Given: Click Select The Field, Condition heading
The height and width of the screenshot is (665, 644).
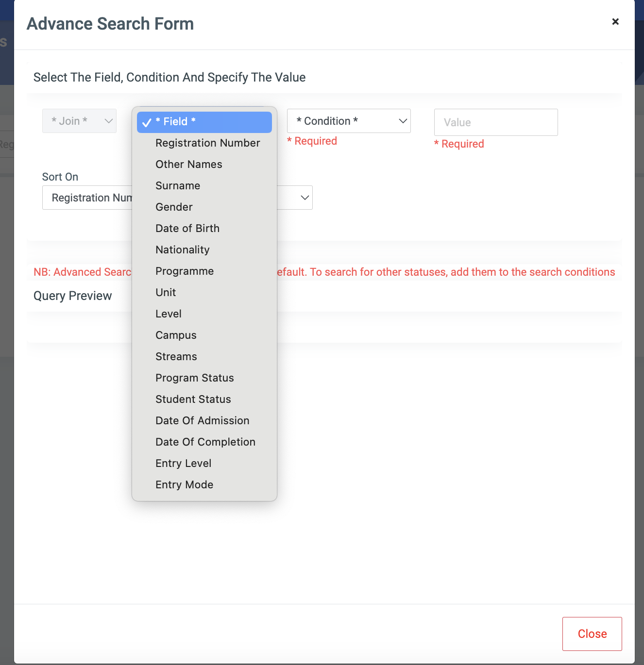Looking at the screenshot, I should [169, 77].
